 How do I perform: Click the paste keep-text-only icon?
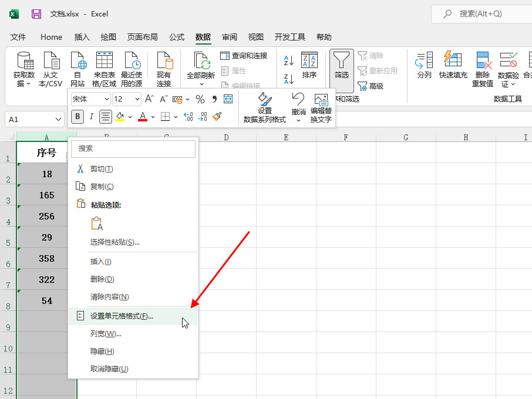click(x=97, y=224)
